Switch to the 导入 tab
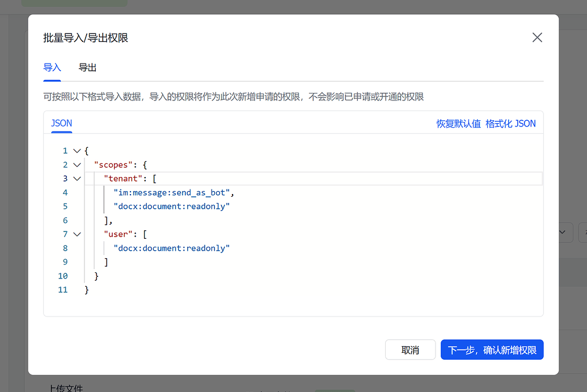 (x=52, y=68)
